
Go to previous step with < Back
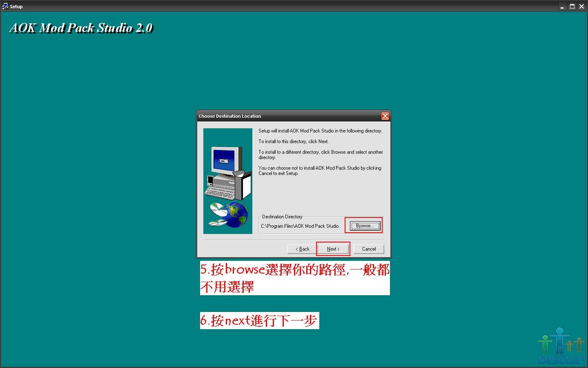pos(302,249)
